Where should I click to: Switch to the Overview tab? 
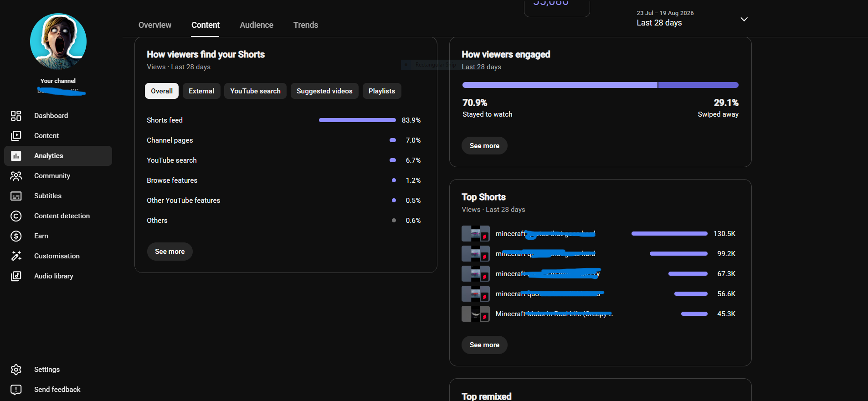155,25
